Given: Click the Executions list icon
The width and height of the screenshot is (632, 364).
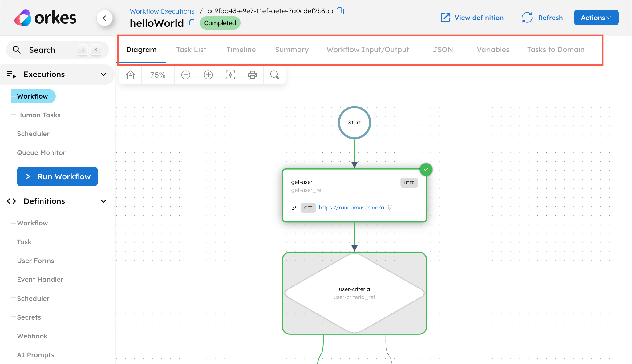Looking at the screenshot, I should [x=11, y=75].
